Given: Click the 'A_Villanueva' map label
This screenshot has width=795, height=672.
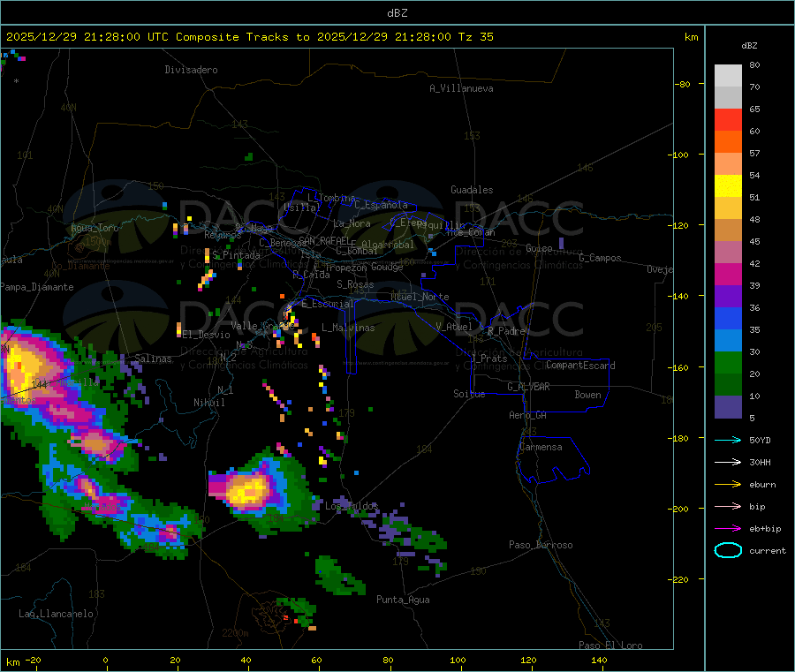Looking at the screenshot, I should click(x=461, y=88).
